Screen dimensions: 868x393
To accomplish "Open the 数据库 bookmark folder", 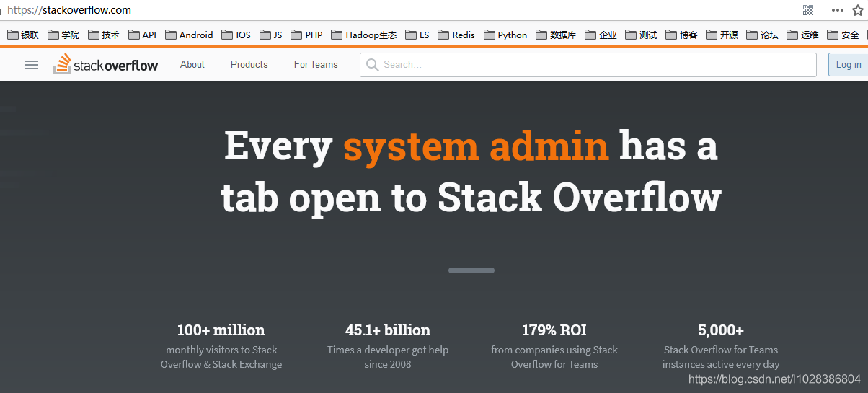I will (556, 35).
